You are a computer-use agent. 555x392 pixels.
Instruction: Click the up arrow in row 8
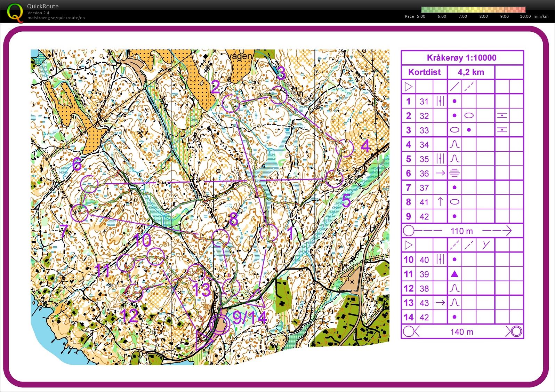coord(440,202)
